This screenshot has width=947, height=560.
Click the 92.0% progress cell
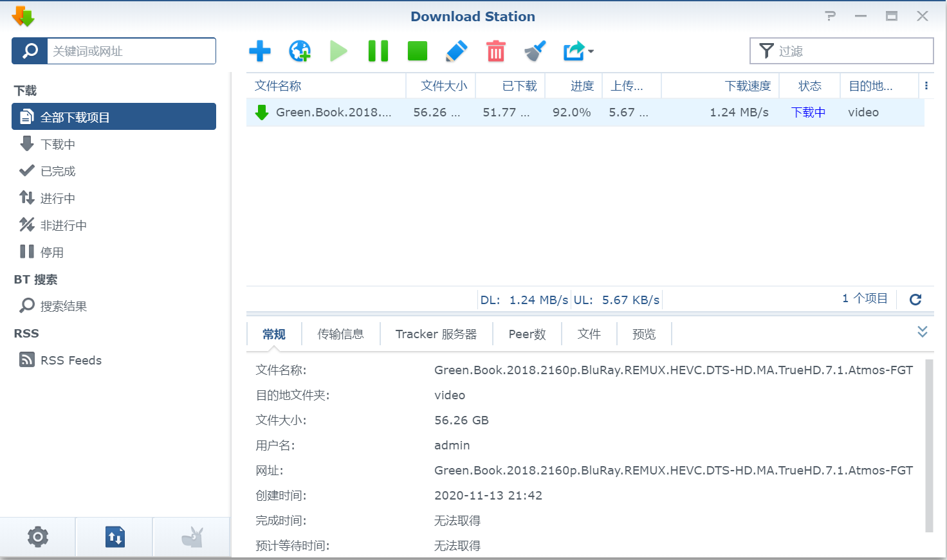[571, 113]
